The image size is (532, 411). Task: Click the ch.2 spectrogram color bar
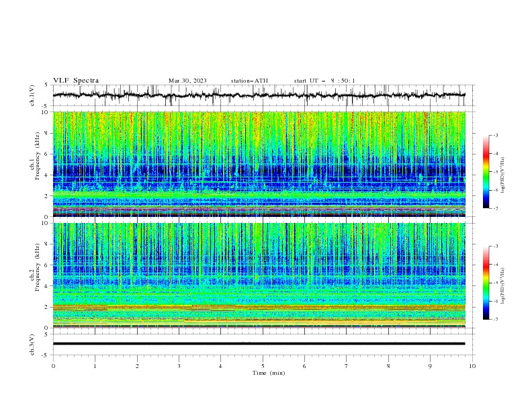click(486, 283)
